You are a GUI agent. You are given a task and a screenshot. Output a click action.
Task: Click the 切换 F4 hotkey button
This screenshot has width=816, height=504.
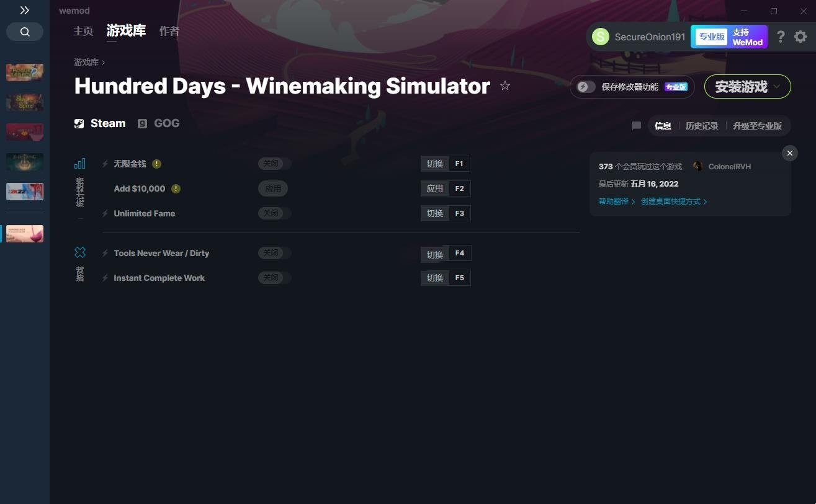tap(446, 254)
